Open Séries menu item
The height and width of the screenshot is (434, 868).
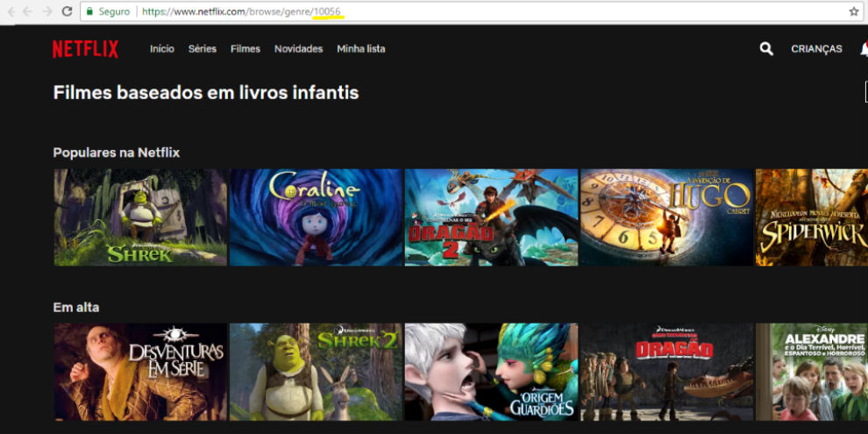point(202,49)
